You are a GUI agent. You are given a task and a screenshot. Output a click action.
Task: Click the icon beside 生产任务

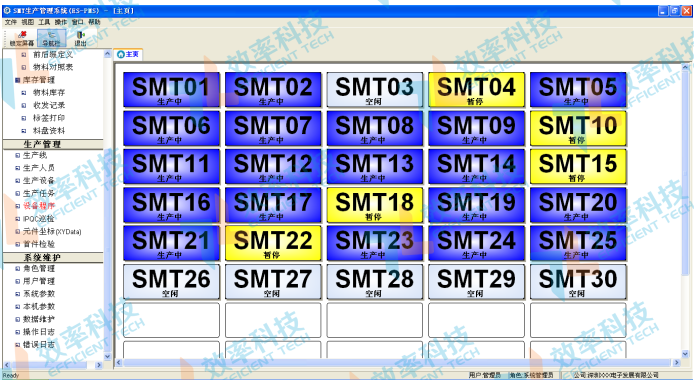coord(18,193)
